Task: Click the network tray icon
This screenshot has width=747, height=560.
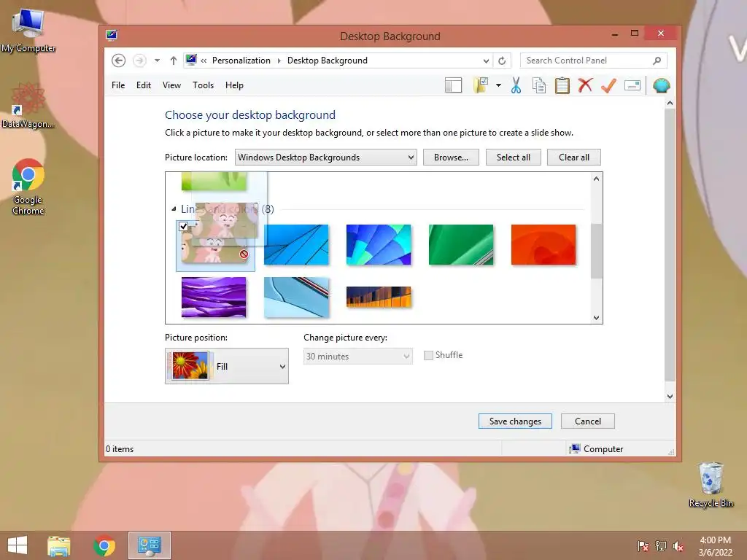Action: coord(661,546)
